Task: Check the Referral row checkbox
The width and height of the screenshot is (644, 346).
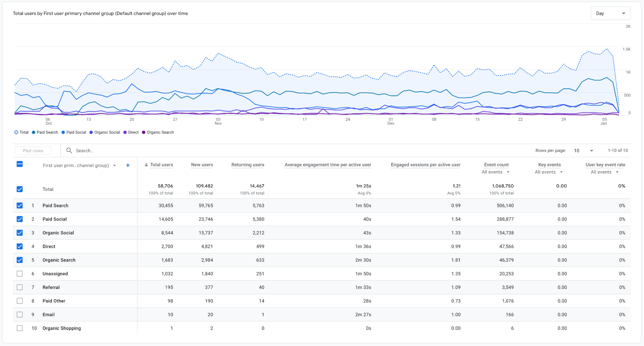Action: (x=20, y=287)
